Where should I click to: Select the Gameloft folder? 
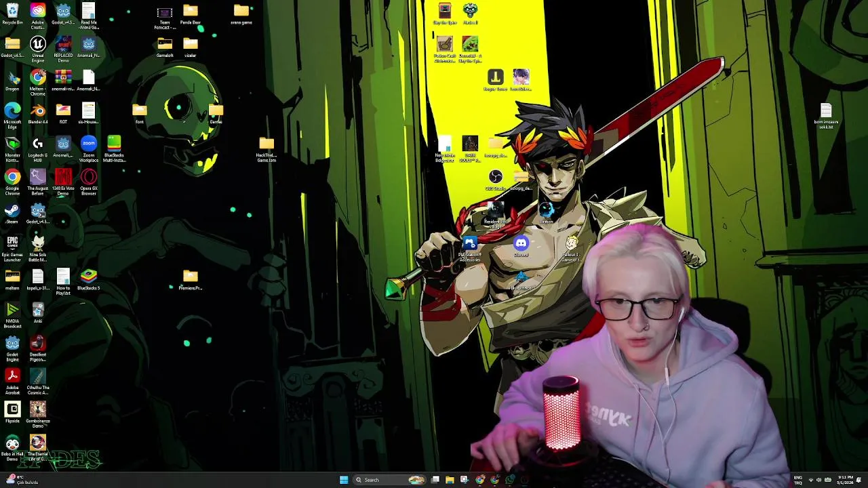(x=165, y=47)
